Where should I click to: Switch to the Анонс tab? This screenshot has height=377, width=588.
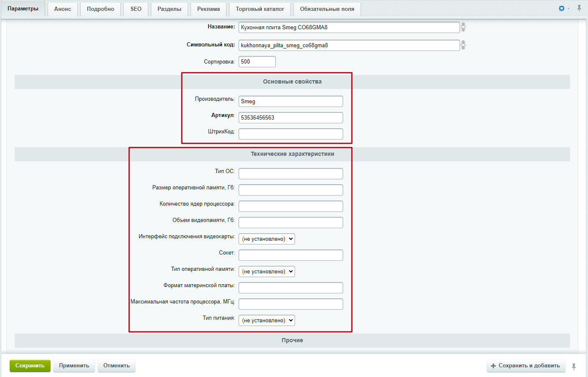pyautogui.click(x=63, y=9)
